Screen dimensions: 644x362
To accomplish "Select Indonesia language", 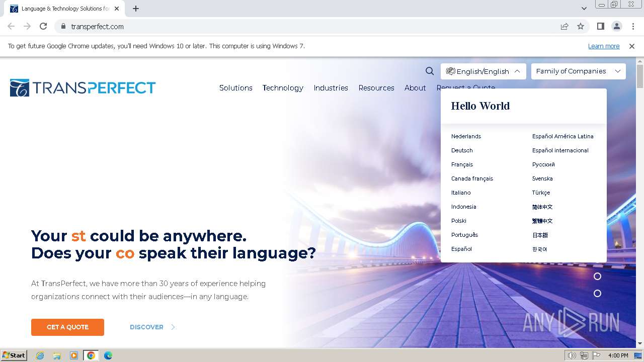I will [x=463, y=207].
